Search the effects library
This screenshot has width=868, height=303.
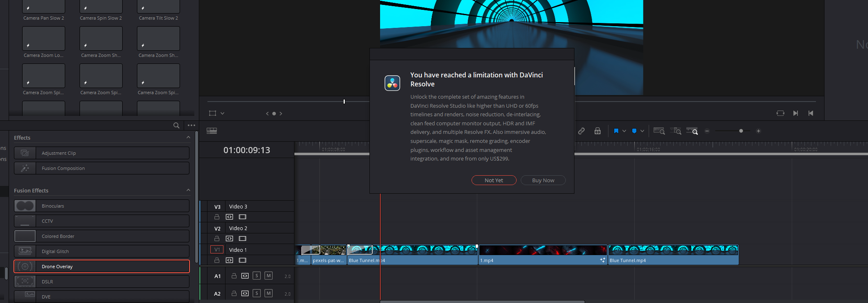point(176,125)
